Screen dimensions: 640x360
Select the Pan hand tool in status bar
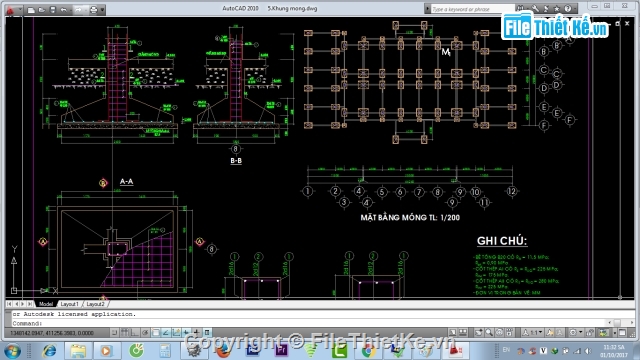tap(478, 332)
